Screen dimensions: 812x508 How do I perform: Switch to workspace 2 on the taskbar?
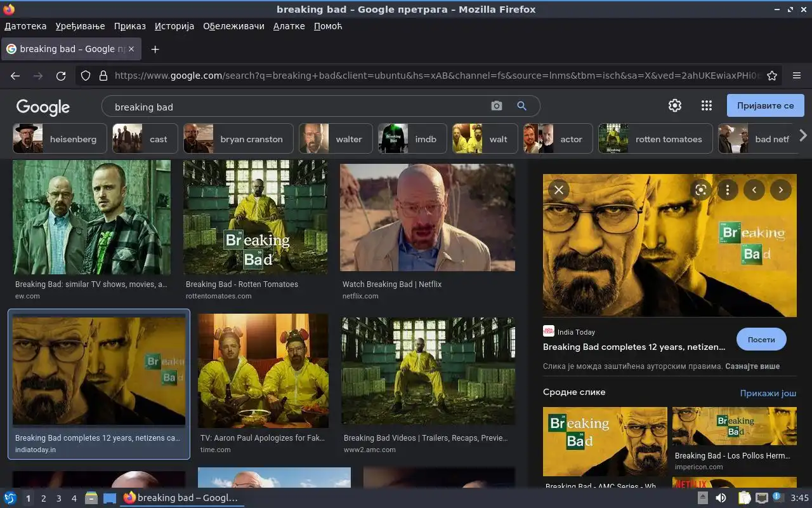point(43,498)
